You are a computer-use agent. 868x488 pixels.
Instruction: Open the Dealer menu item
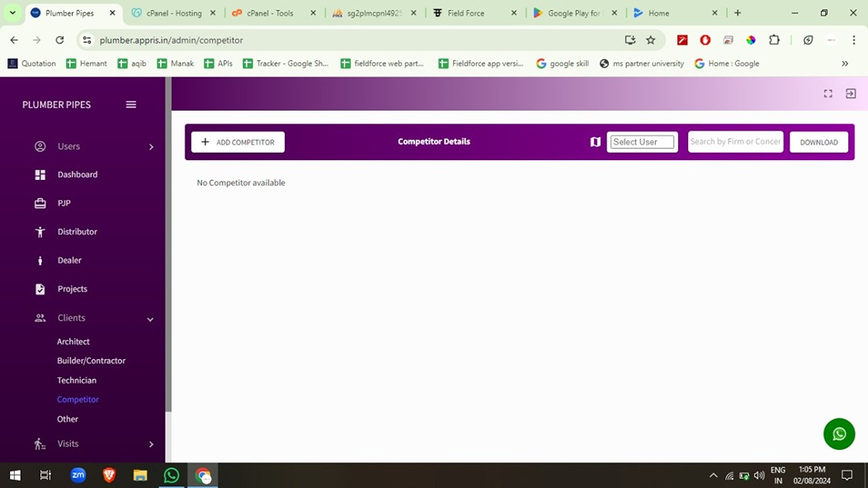[69, 260]
